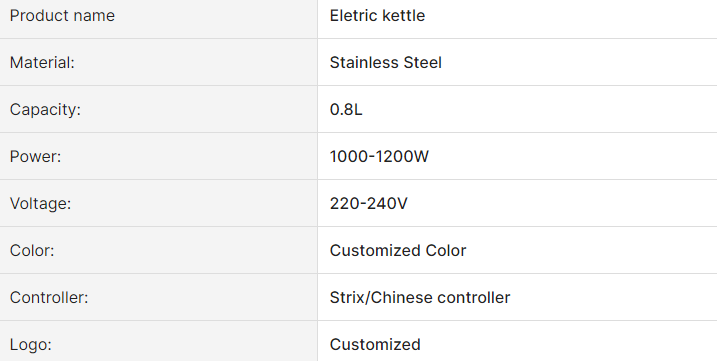Viewport: 717px width, 361px height.
Task: Click the Logo: label cell
Action: click(x=159, y=341)
